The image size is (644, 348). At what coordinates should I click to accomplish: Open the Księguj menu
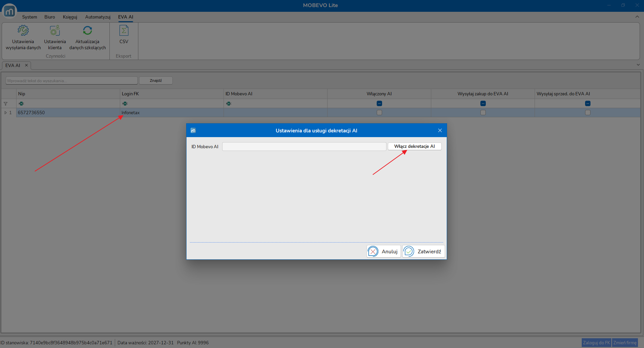(x=70, y=17)
